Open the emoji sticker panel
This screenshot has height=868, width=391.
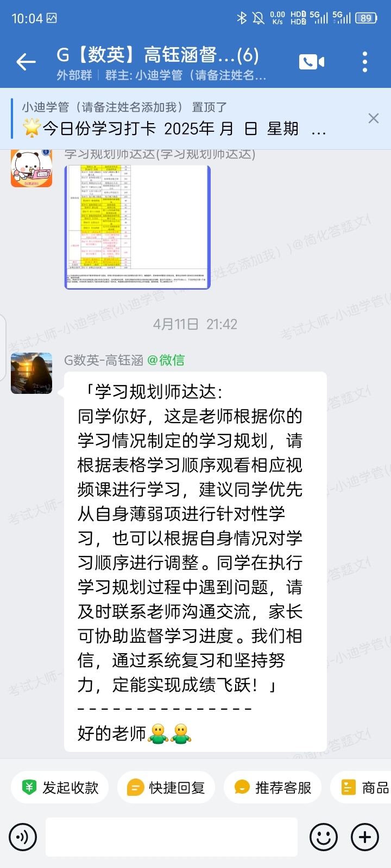[324, 837]
